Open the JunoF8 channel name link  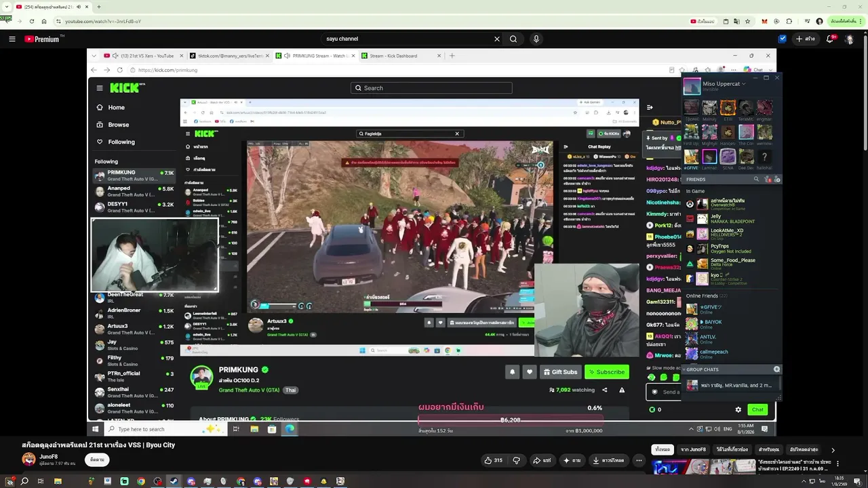(x=50, y=456)
